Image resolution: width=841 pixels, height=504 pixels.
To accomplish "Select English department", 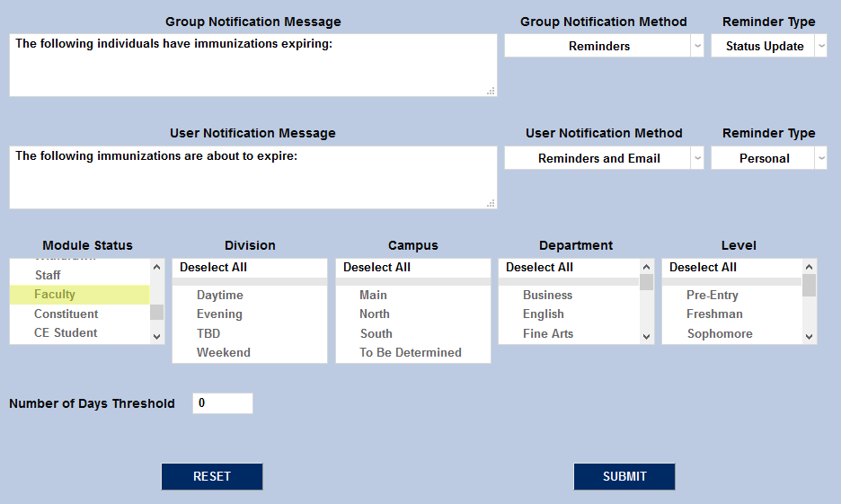I will click(x=569, y=314).
